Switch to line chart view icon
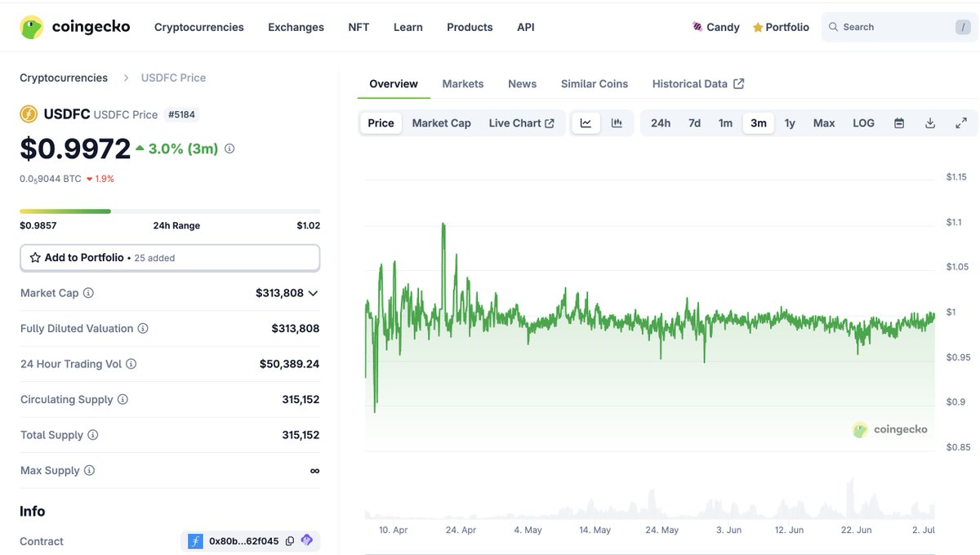980x555 pixels. pos(586,123)
